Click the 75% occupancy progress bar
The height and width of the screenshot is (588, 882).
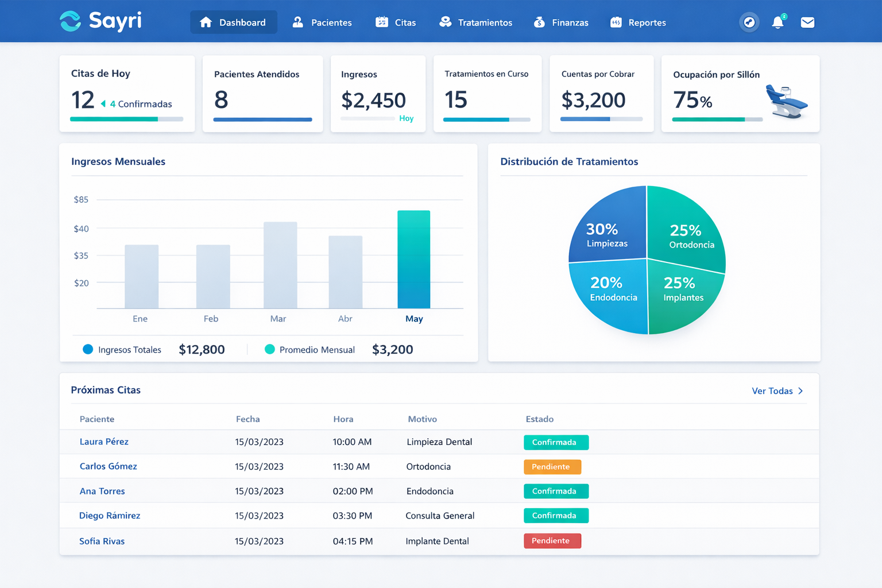[717, 119]
